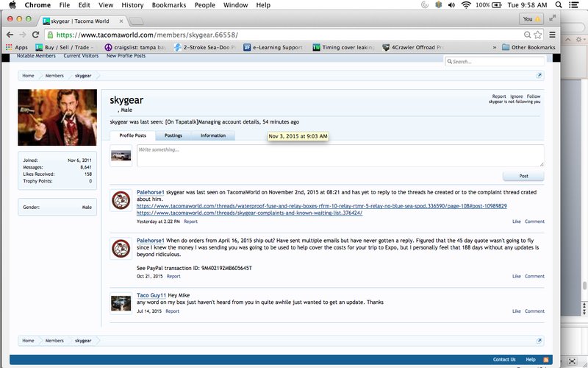Report the Jul 14, 2015 post
588x368 pixels.
pos(173,311)
